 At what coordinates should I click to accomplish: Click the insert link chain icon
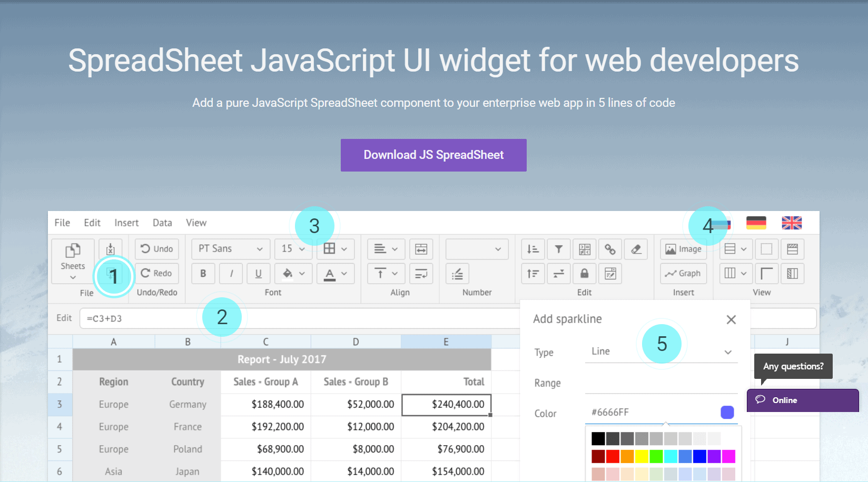click(x=610, y=249)
